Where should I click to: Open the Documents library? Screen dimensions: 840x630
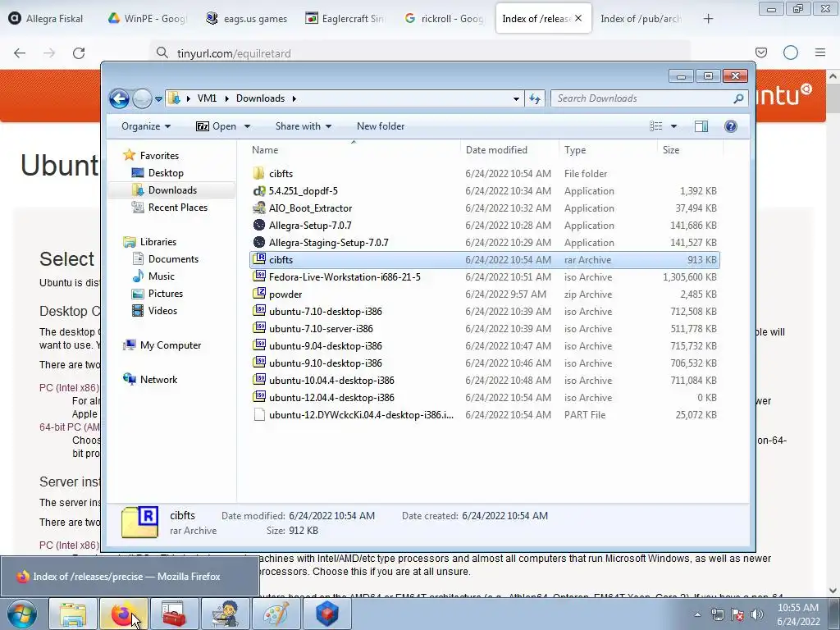173,259
